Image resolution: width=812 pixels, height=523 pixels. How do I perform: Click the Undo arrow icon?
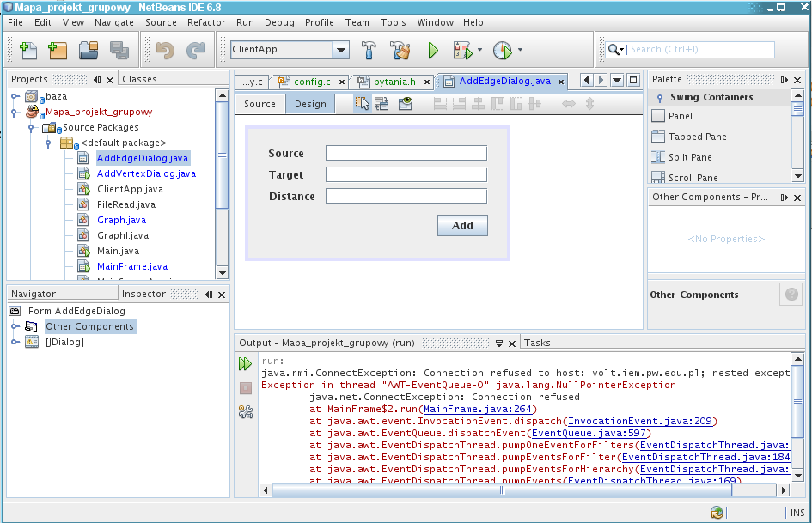tap(165, 50)
